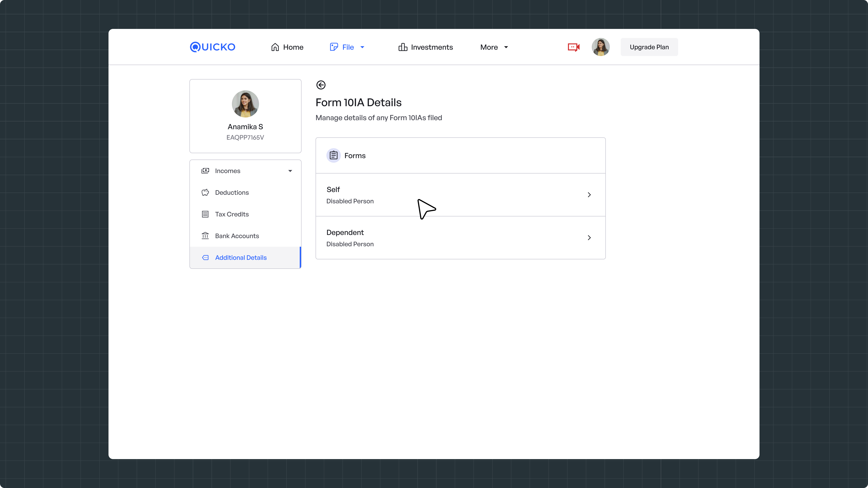Screen dimensions: 868x488
Task: Click the Additional Details tag icon
Action: click(205, 258)
